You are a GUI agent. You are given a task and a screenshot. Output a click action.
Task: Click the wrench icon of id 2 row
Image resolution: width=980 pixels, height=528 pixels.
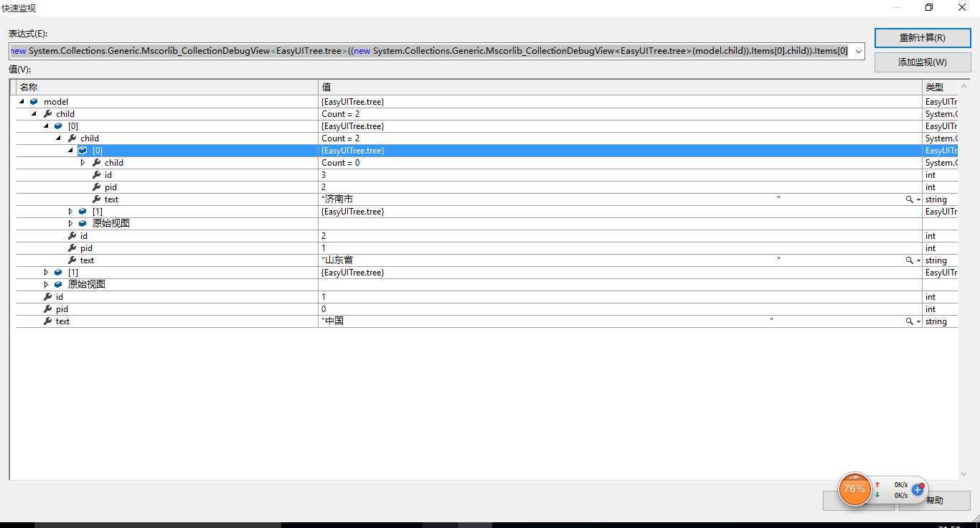coord(72,236)
